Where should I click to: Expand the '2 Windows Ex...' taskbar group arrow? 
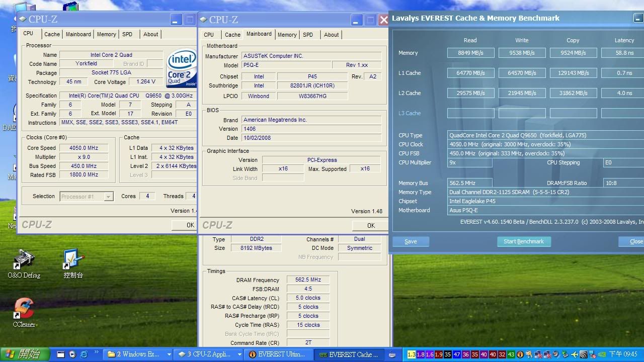click(169, 354)
